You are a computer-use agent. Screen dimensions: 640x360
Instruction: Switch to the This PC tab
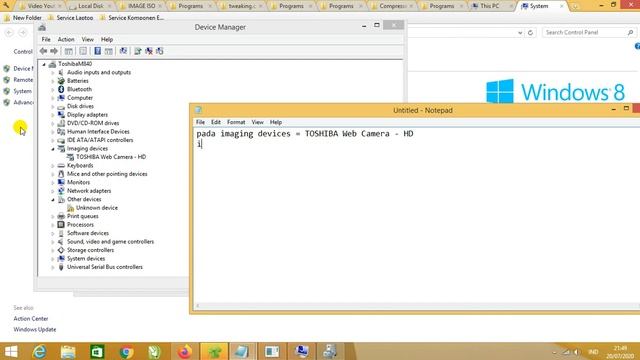tap(490, 6)
